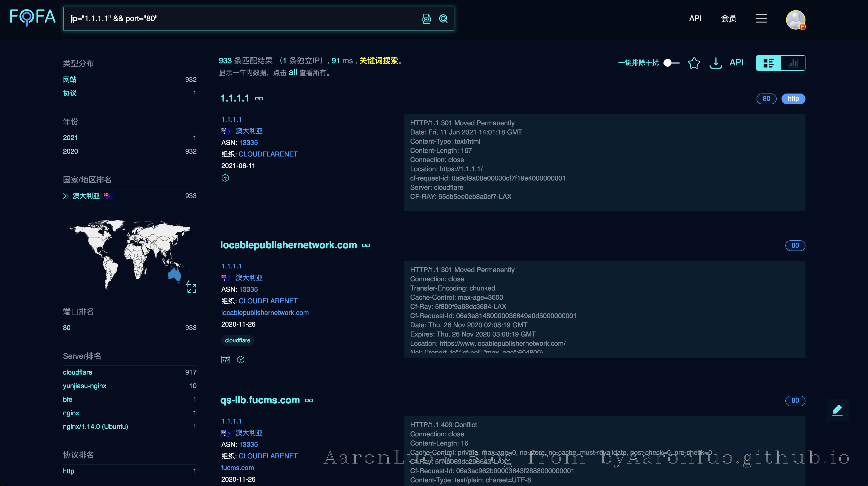The height and width of the screenshot is (486, 868).
Task: Click the star favorite icon
Action: (694, 63)
